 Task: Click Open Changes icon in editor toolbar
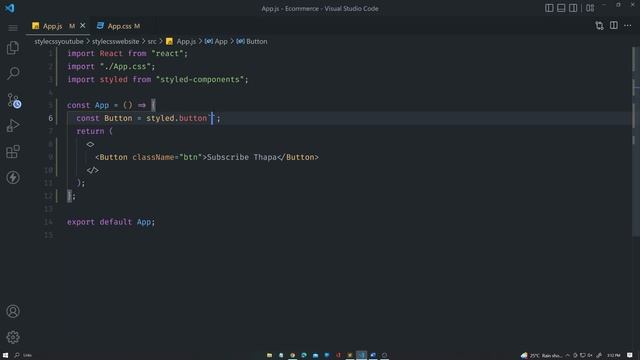tap(599, 26)
